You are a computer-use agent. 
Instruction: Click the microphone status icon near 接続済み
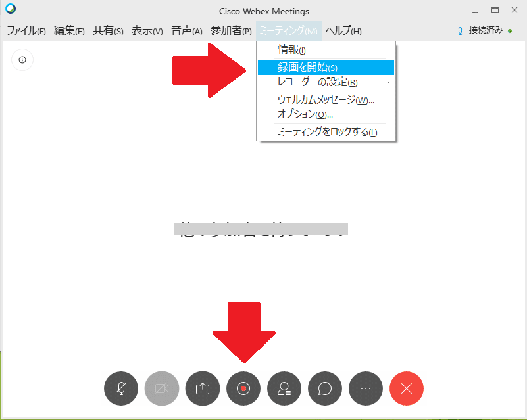coord(459,30)
